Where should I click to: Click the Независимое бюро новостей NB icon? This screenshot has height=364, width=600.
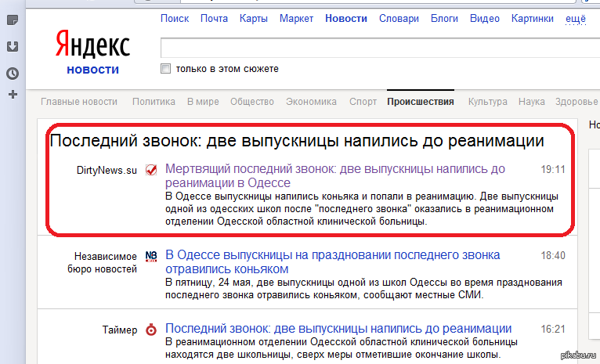click(x=152, y=256)
